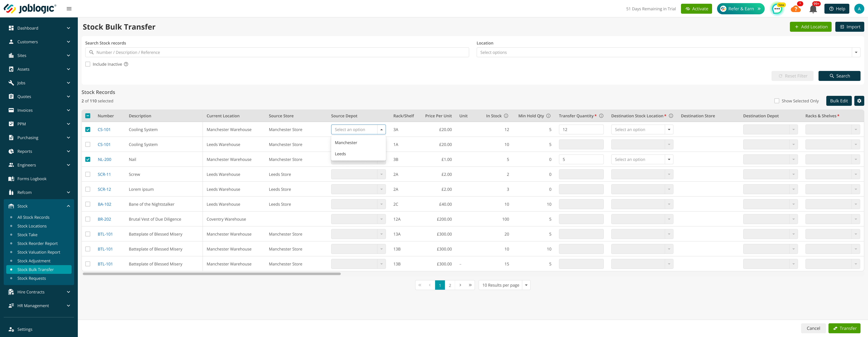Toggle the hamburger sidebar menu icon
868x337 pixels.
click(x=69, y=9)
